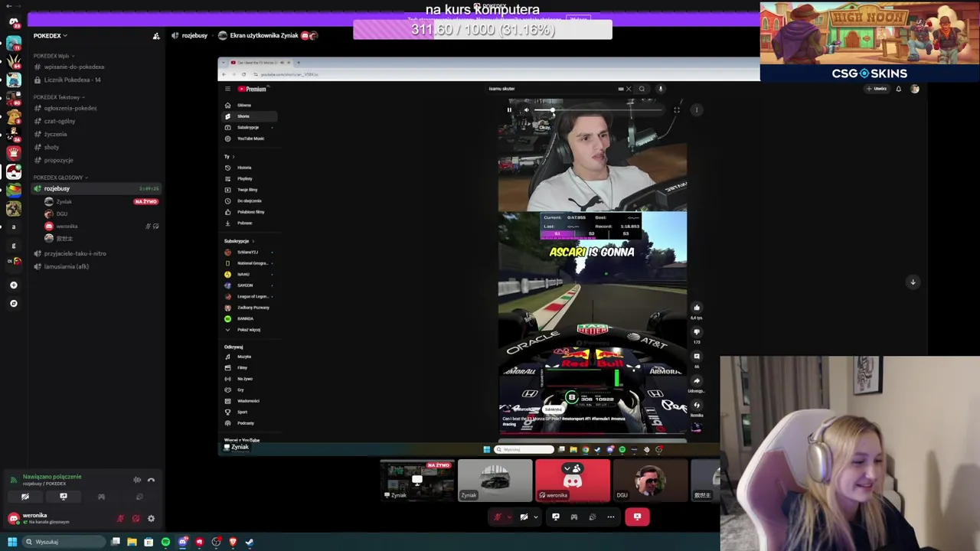
Task: Select the rozjebusy voice channel
Action: [x=96, y=188]
